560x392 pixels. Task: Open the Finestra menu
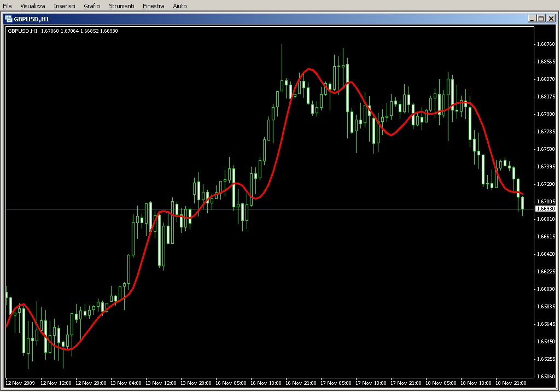[153, 6]
